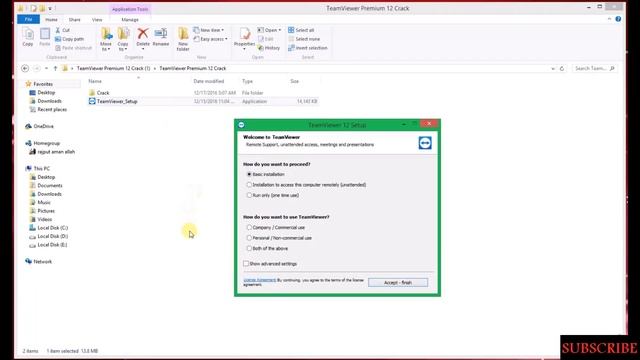Open the quick access toolbar dropdown
This screenshot has height=360, width=640.
[50, 8]
